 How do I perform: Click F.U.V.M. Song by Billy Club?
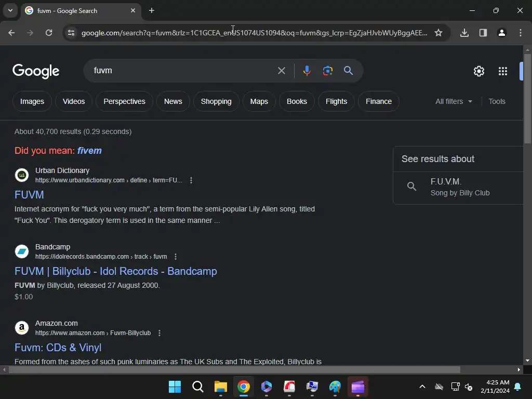tap(458, 187)
